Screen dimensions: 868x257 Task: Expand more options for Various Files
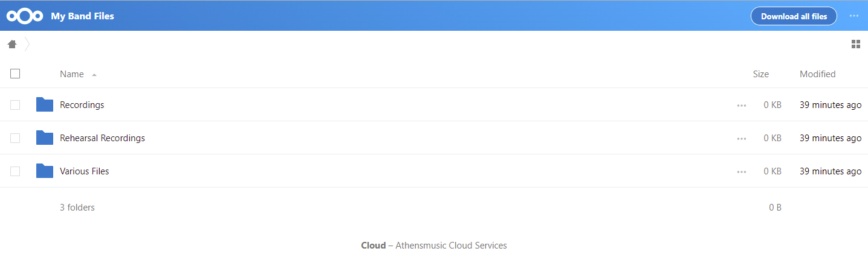point(742,171)
